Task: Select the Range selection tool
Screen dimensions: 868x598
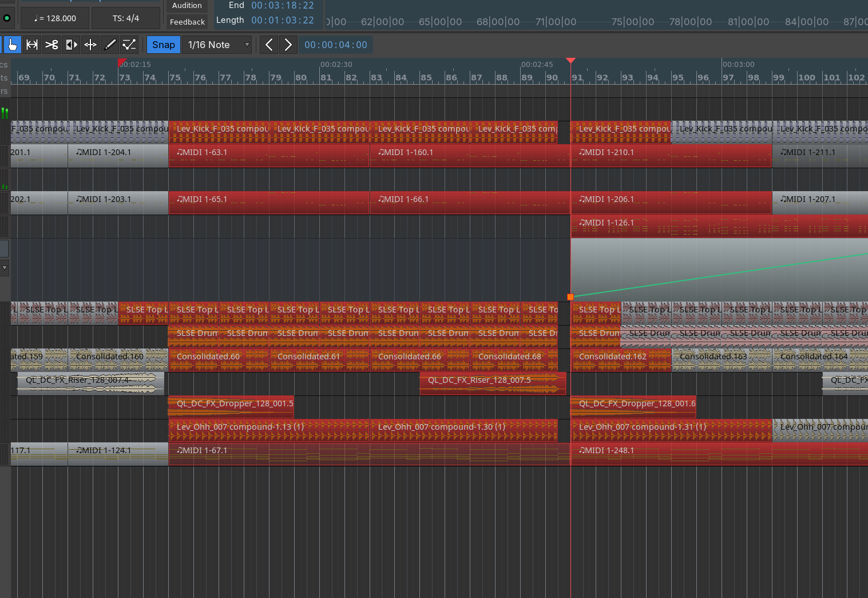Action: click(x=32, y=45)
